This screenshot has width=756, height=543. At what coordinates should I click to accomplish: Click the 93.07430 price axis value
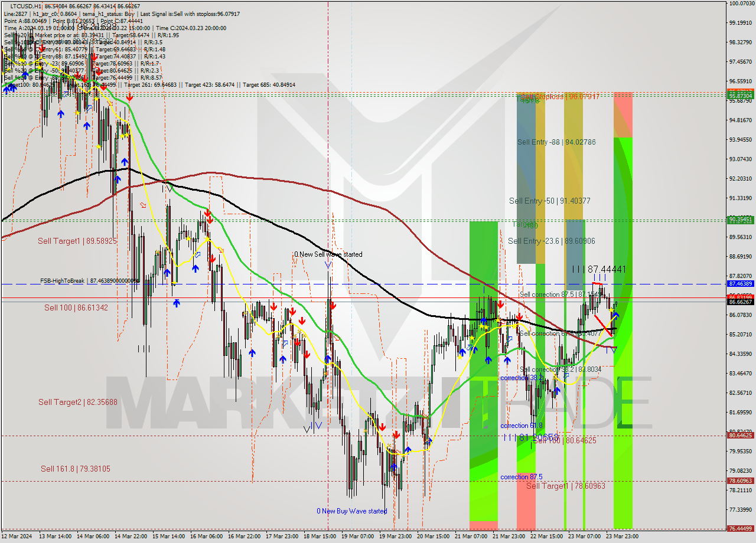[741, 159]
